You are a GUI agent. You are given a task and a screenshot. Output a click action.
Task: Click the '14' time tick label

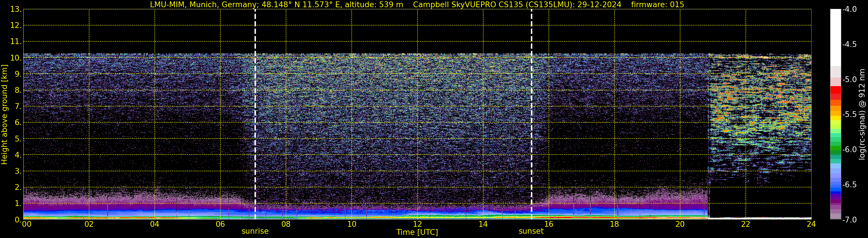point(483,224)
